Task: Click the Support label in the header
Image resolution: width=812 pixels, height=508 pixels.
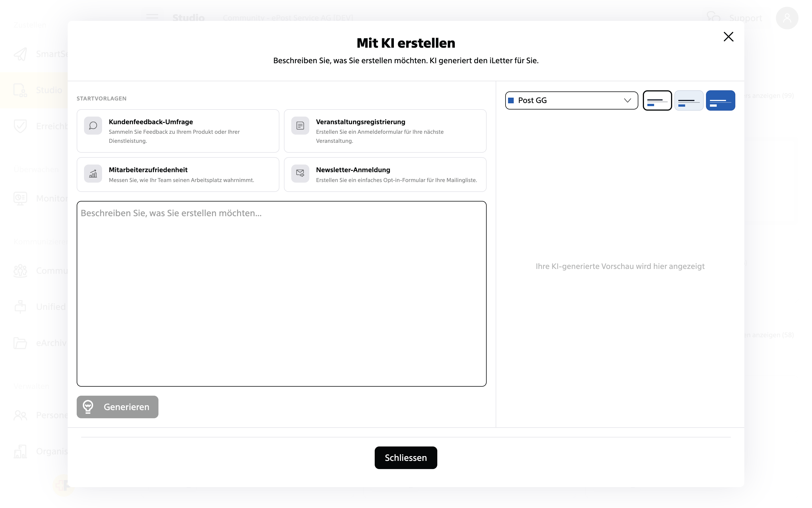Action: pyautogui.click(x=745, y=18)
